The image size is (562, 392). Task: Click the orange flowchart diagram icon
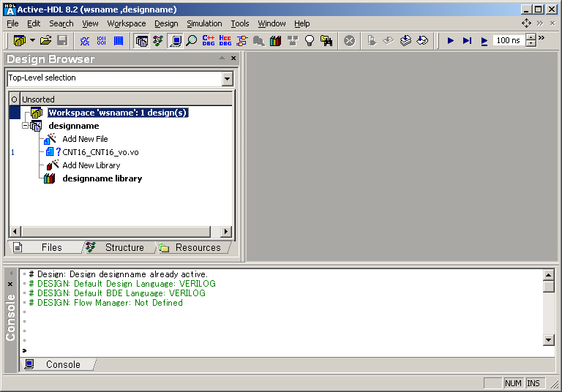tap(242, 40)
